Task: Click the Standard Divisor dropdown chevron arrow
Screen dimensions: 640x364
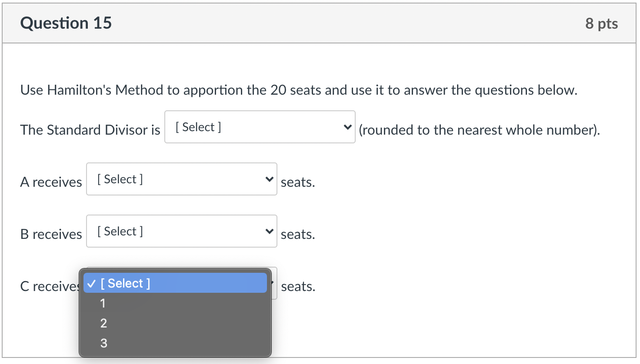Action: [x=347, y=127]
